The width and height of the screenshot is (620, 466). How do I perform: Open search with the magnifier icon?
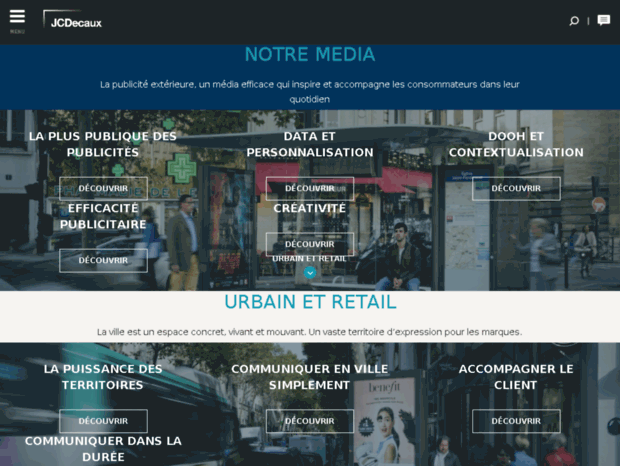coord(574,21)
